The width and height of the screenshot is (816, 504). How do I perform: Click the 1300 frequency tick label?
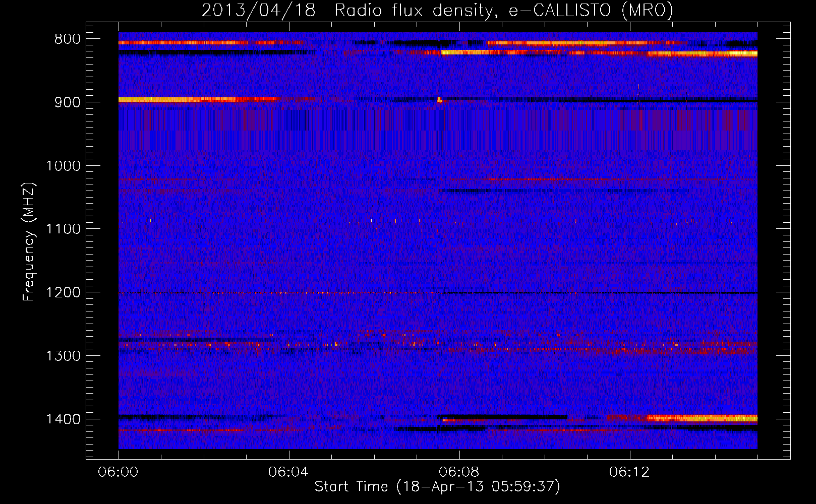click(63, 356)
